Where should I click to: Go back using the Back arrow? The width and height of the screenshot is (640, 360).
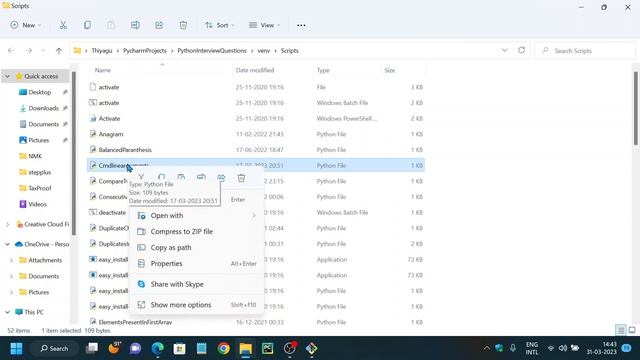tap(11, 51)
